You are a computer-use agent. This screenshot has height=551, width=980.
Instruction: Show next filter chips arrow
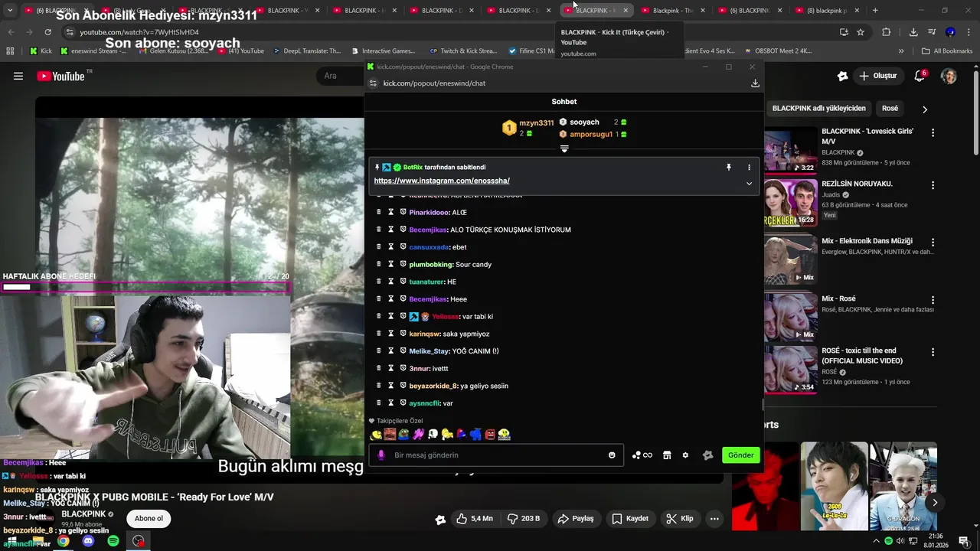point(924,109)
